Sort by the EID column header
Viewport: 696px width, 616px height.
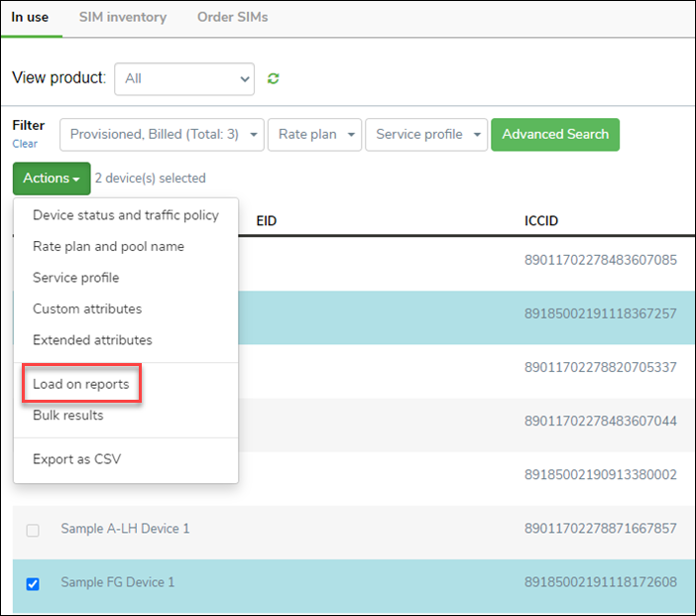click(x=267, y=221)
